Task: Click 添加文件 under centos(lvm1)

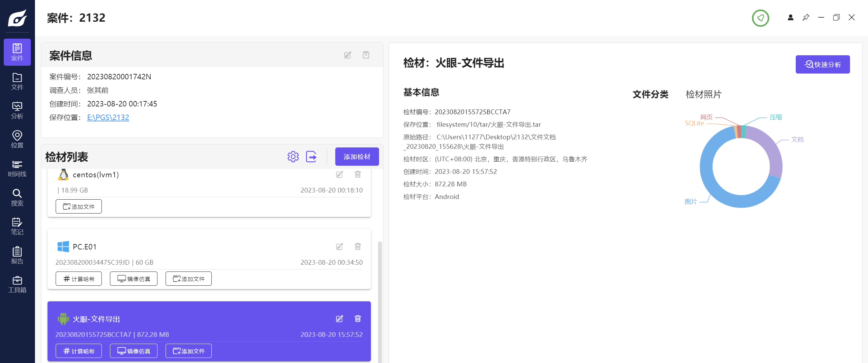Action: click(x=79, y=206)
